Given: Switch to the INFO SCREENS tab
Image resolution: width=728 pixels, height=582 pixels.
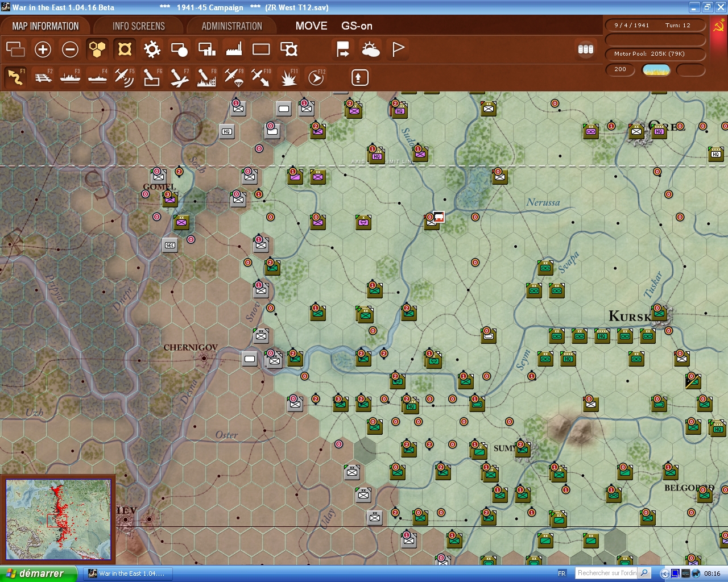Looking at the screenshot, I should coord(138,26).
